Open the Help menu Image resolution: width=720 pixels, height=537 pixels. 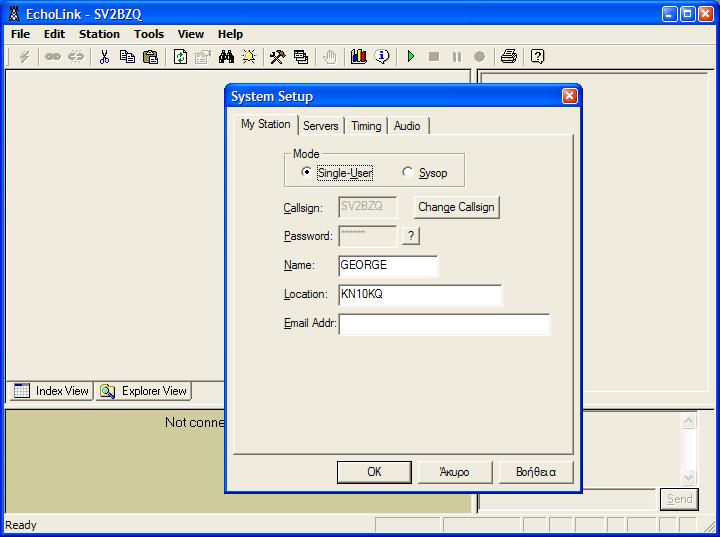[230, 34]
